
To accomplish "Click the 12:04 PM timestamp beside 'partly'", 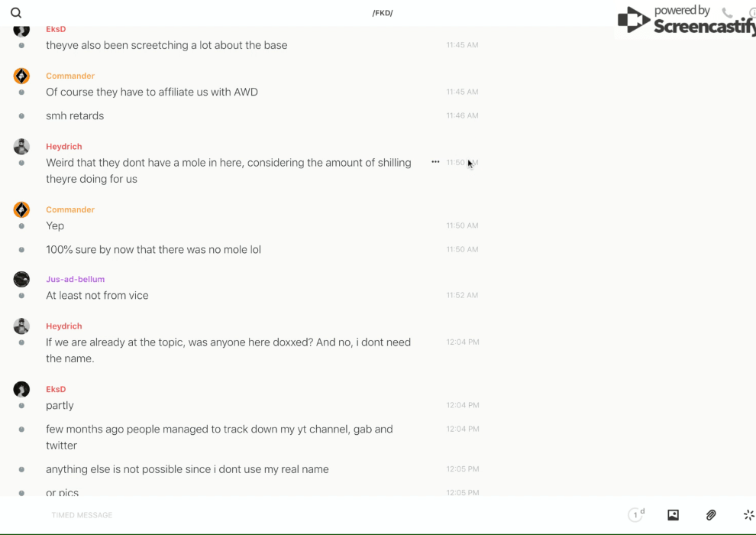I will click(x=463, y=405).
